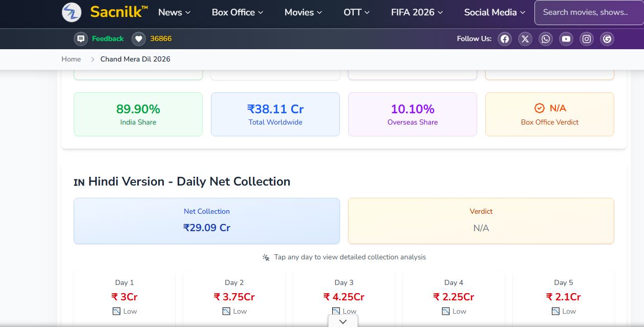The image size is (644, 327).
Task: Click the tap pointer hint icon
Action: pos(266,257)
